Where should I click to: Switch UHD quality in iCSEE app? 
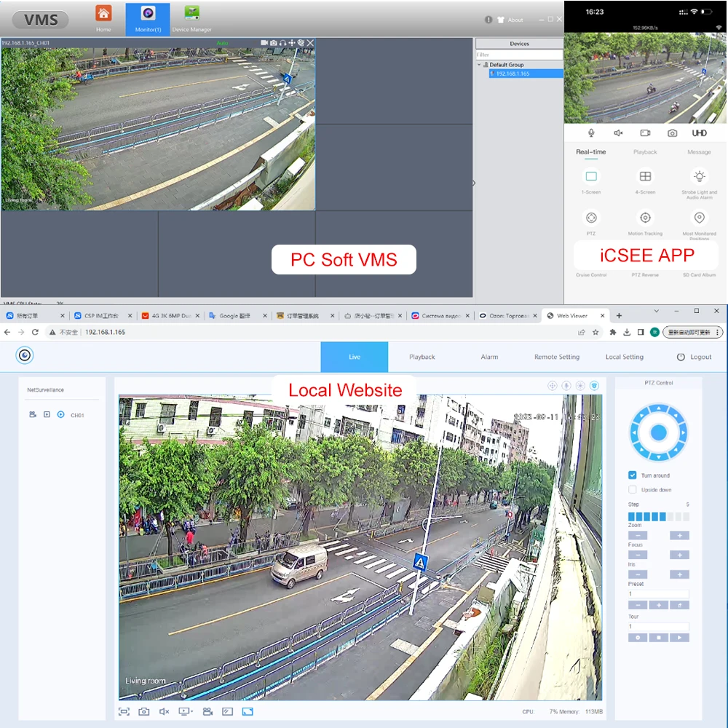click(x=699, y=133)
